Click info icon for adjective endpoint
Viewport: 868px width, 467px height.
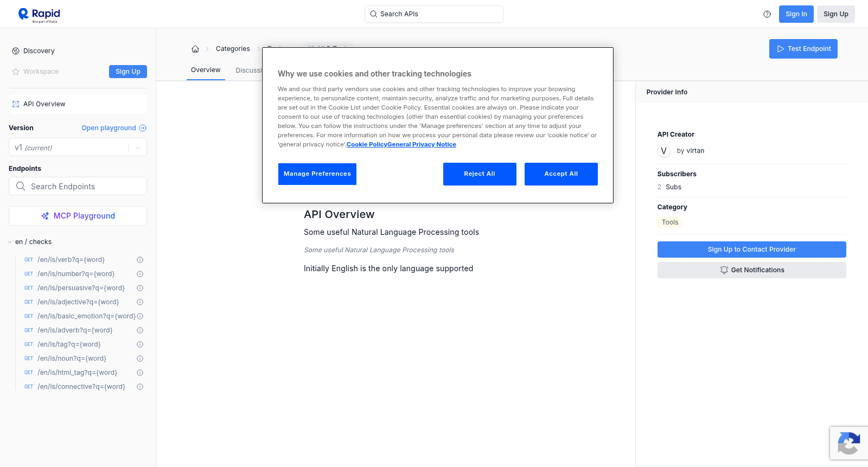pyautogui.click(x=140, y=302)
